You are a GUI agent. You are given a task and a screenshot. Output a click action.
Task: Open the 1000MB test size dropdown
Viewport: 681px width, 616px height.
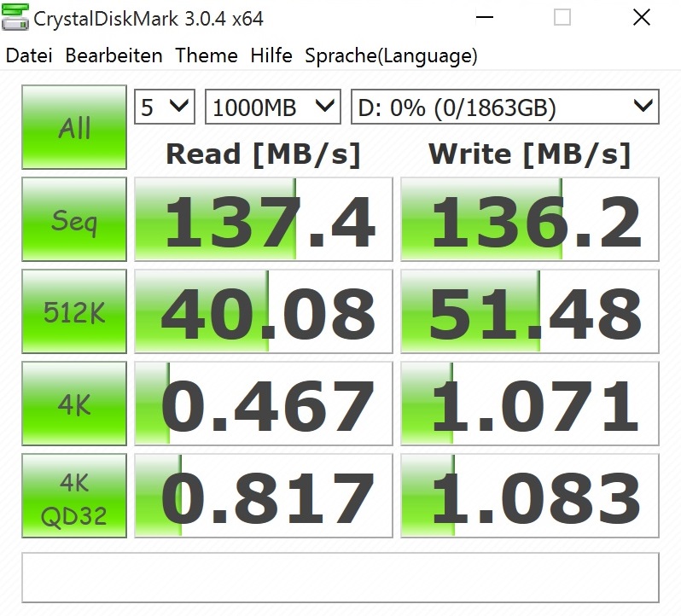pos(273,107)
